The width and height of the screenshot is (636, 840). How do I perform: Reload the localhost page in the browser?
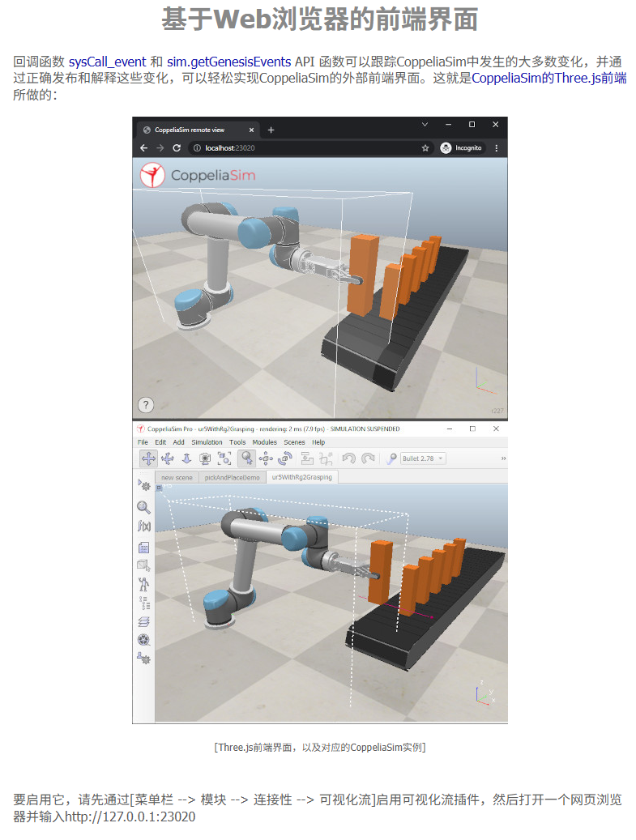pos(177,148)
